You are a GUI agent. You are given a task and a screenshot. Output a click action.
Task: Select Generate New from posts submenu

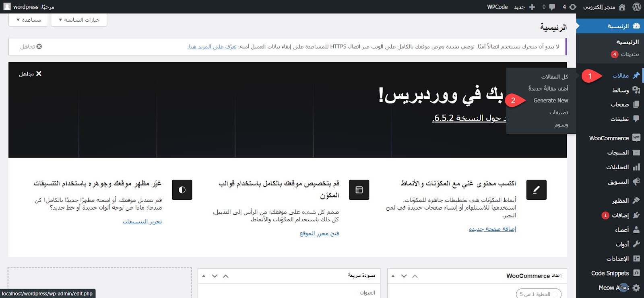(551, 101)
